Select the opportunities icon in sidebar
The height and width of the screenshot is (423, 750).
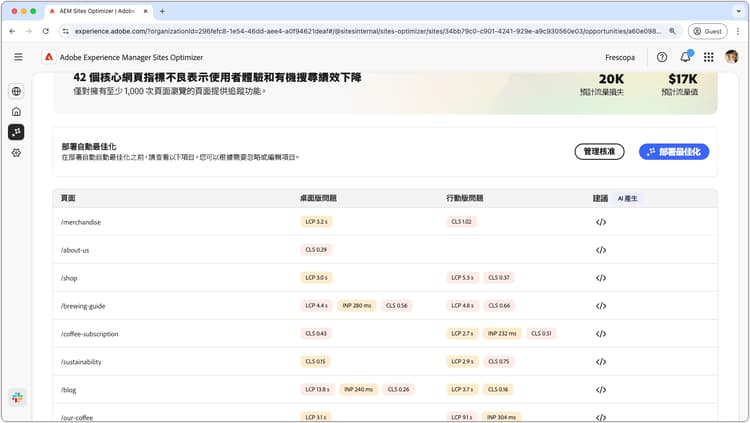point(16,132)
